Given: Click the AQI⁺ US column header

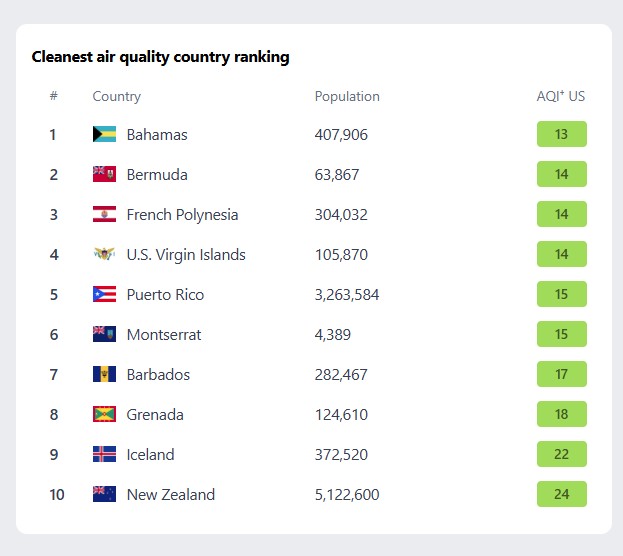Looking at the screenshot, I should [x=561, y=96].
